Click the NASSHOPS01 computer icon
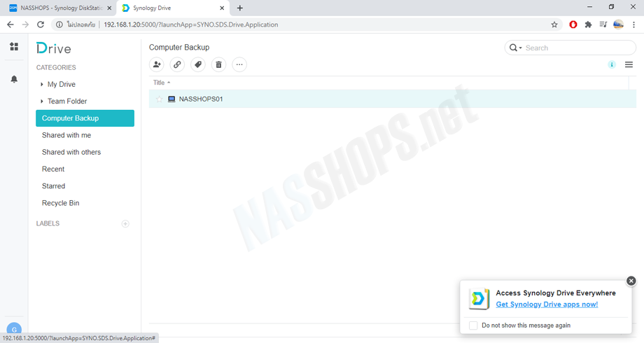 pos(171,99)
